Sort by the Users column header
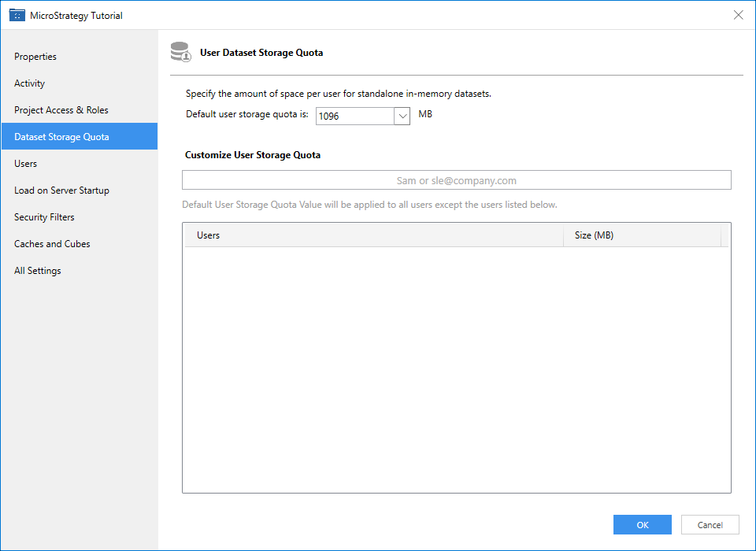This screenshot has width=756, height=551. click(373, 235)
